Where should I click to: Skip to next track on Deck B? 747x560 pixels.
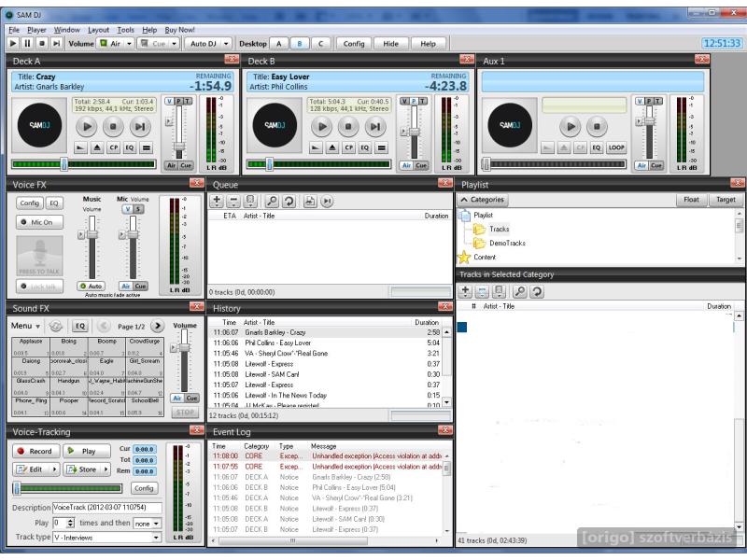click(x=375, y=127)
